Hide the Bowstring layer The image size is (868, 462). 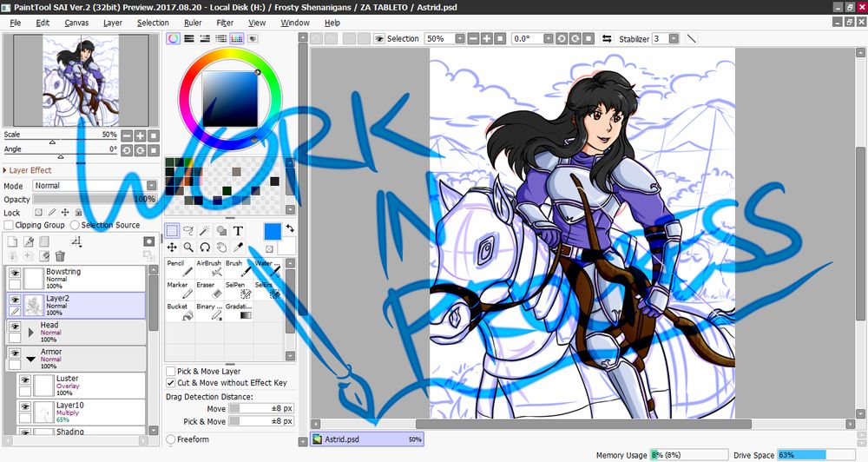(15, 273)
